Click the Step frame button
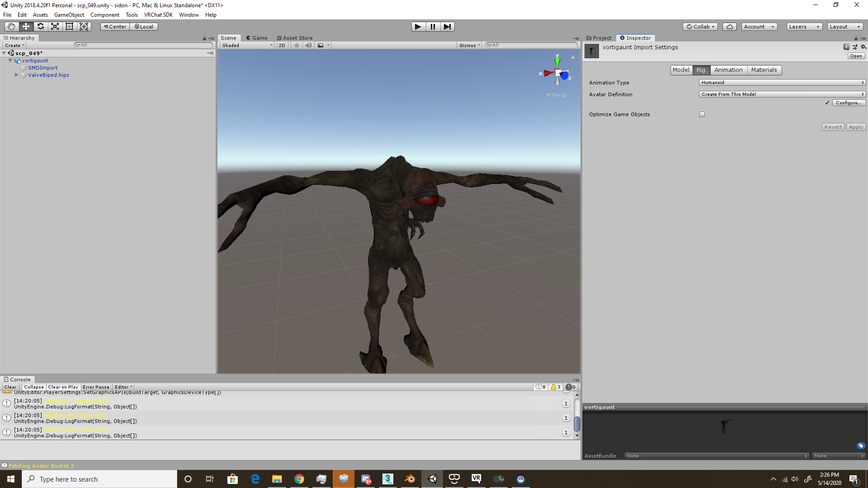The height and width of the screenshot is (488, 868). pyautogui.click(x=447, y=27)
